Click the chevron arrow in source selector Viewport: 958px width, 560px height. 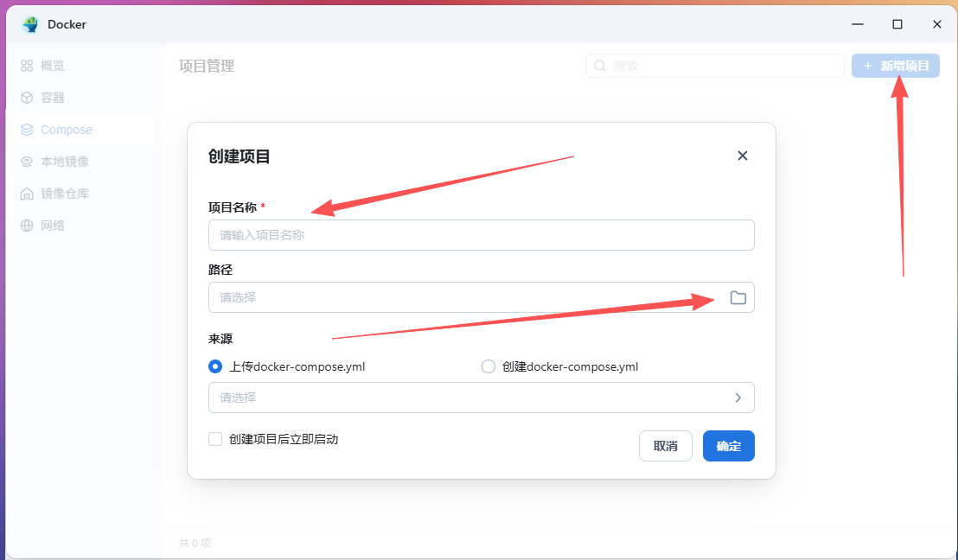coord(738,398)
